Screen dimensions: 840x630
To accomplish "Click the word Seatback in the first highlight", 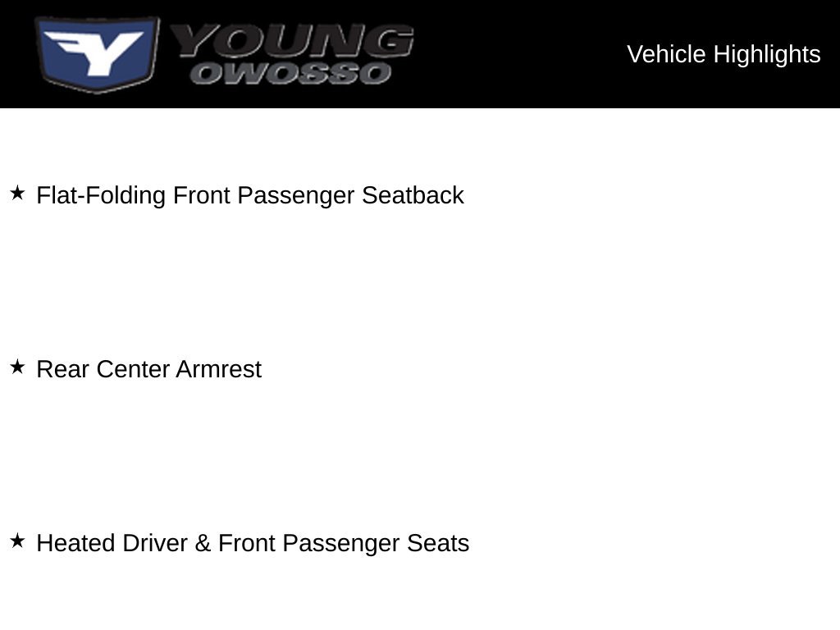I will pyautogui.click(x=413, y=195).
